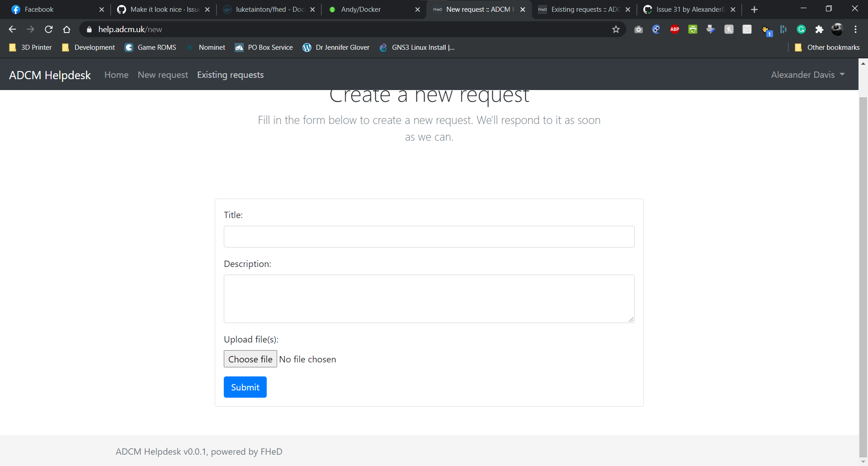This screenshot has height=466, width=868.
Task: Close the Facebook tab
Action: 101,10
